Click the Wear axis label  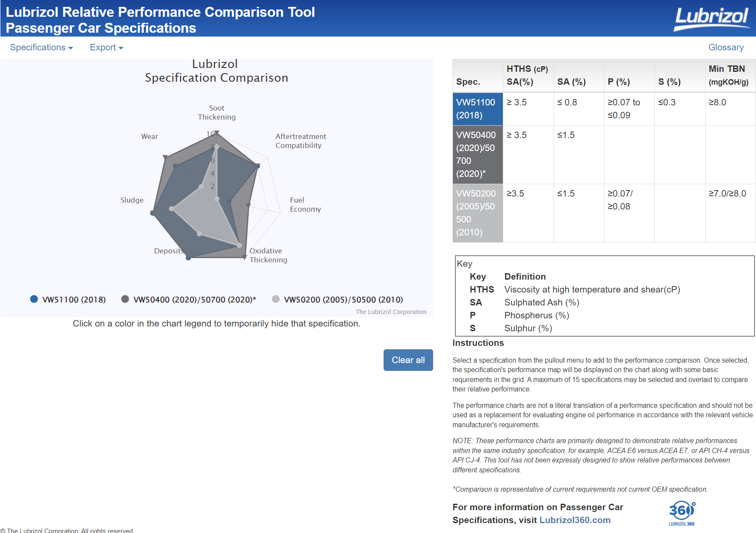[149, 136]
